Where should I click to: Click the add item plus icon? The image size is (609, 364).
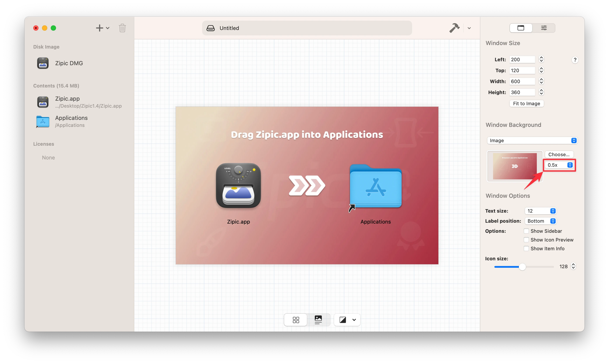[x=99, y=28]
